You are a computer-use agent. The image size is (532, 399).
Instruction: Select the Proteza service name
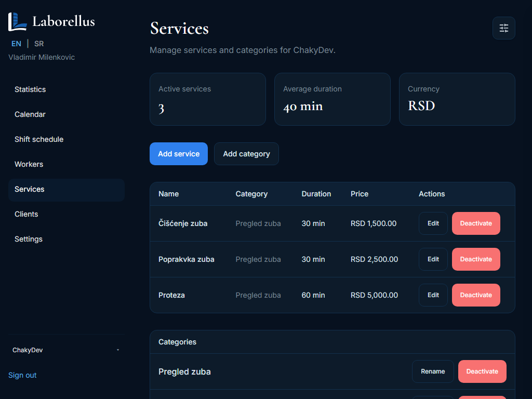pyautogui.click(x=171, y=295)
